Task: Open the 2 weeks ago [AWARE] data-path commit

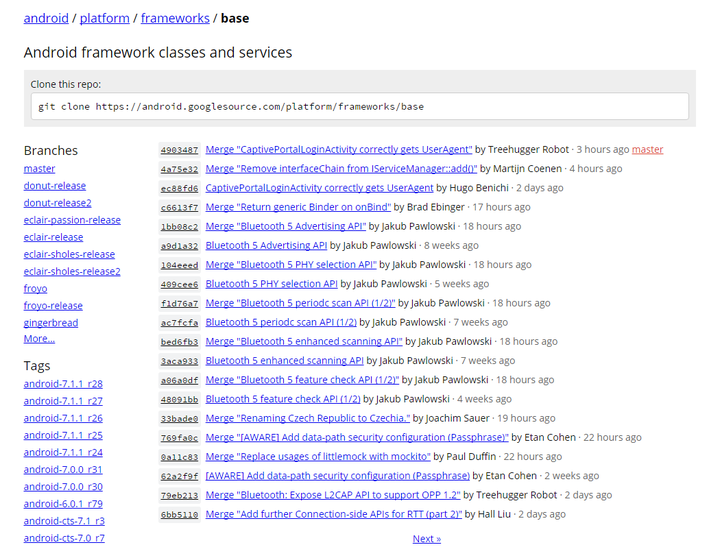Action: coord(338,476)
